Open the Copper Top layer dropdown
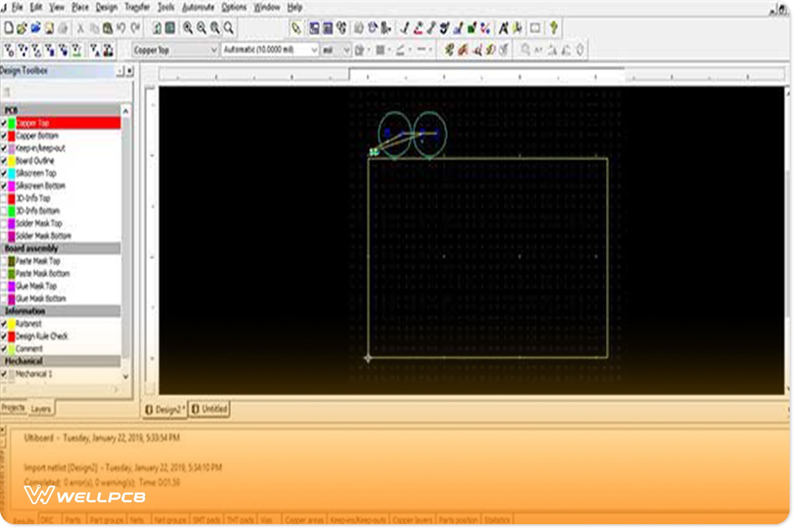This screenshot has width=798, height=532. 214,49
